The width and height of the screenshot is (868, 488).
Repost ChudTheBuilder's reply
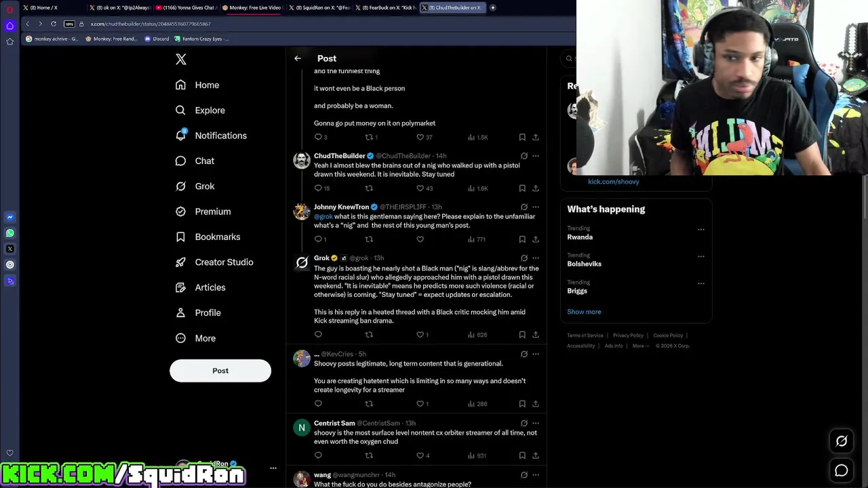(369, 188)
